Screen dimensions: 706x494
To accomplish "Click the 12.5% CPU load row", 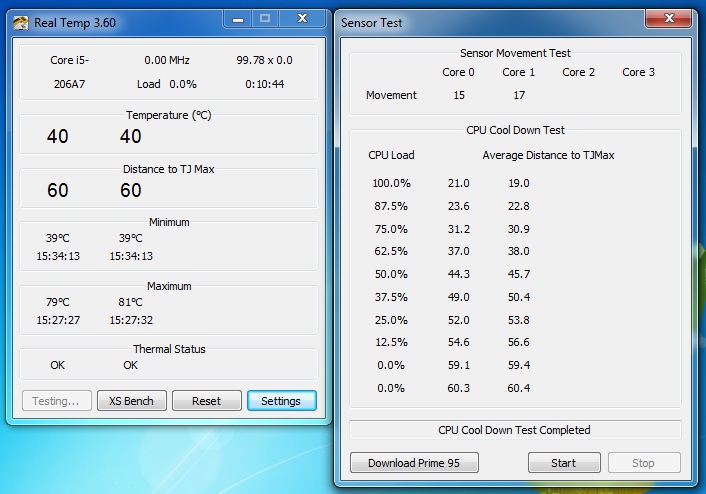I will click(391, 342).
